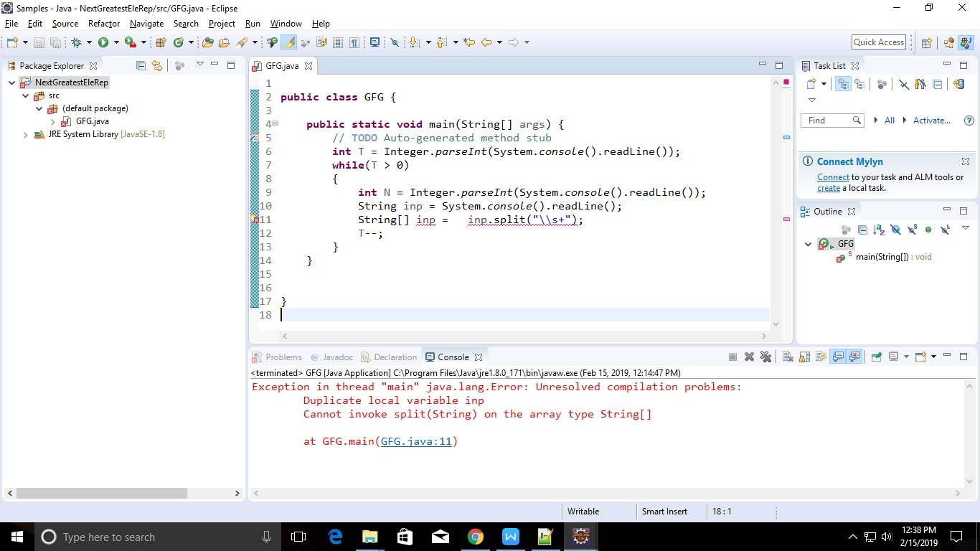This screenshot has height=551, width=980.
Task: Toggle Hide Fields in Outline view
Action: 895,230
